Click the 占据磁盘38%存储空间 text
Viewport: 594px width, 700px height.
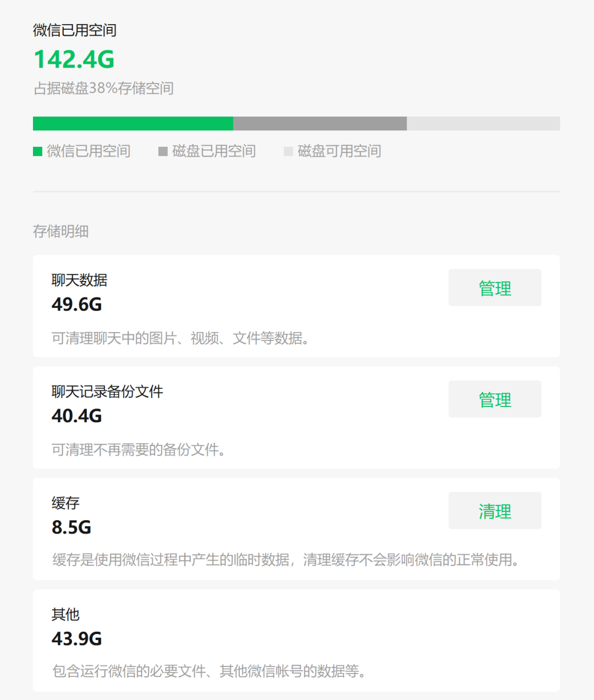[103, 89]
